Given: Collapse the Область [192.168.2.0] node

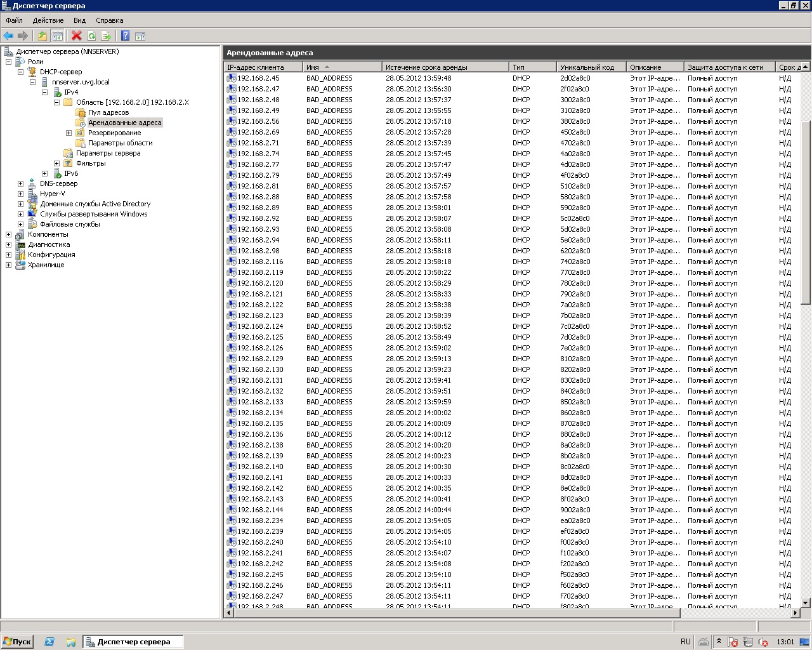Looking at the screenshot, I should click(x=56, y=102).
